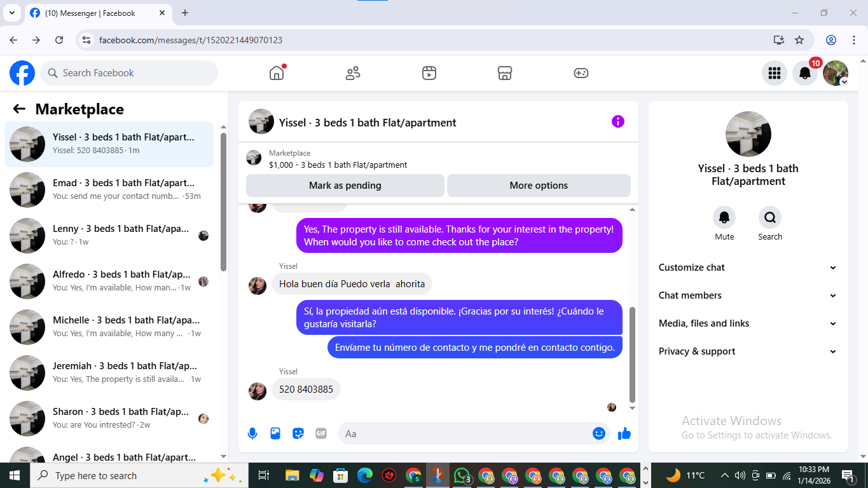Open Microsoft Edge from the taskbar

click(x=364, y=475)
